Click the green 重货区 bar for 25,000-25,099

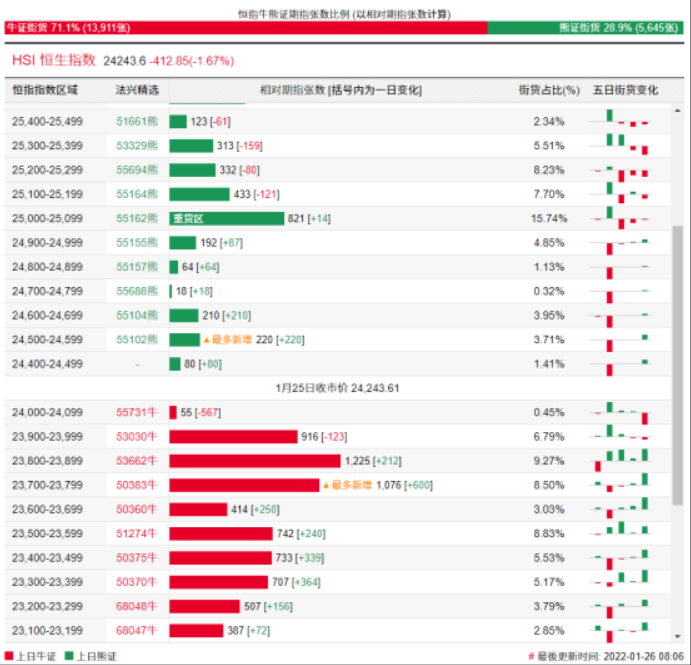click(227, 219)
